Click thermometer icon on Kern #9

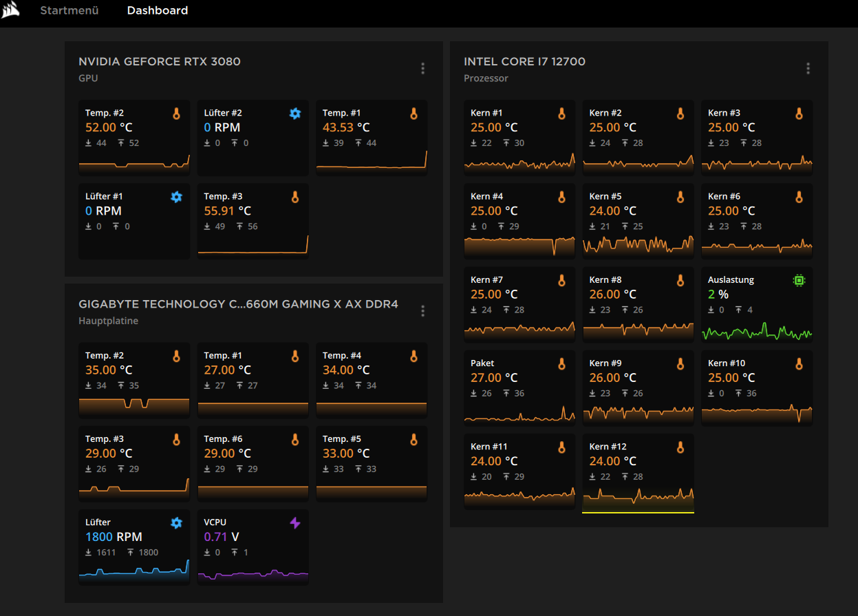(680, 363)
